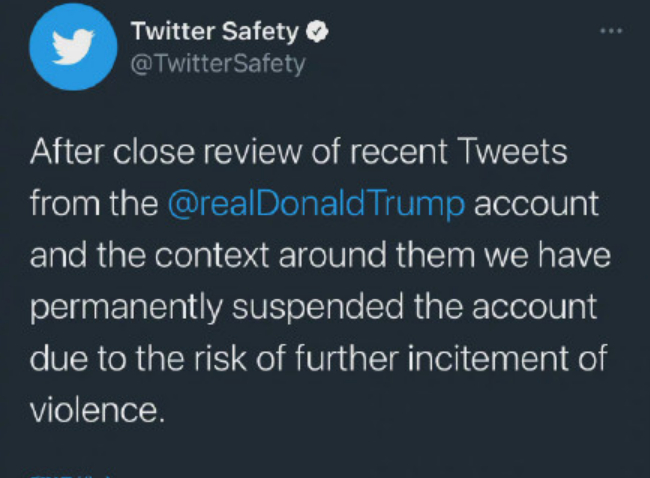Click the white bird logo in avatar
Screen dimensions: 650x478
point(73,47)
